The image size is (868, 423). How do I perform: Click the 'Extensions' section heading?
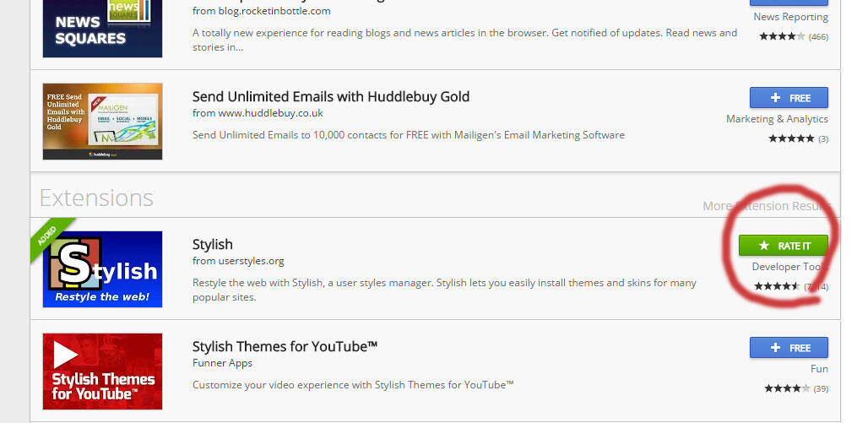coord(96,198)
